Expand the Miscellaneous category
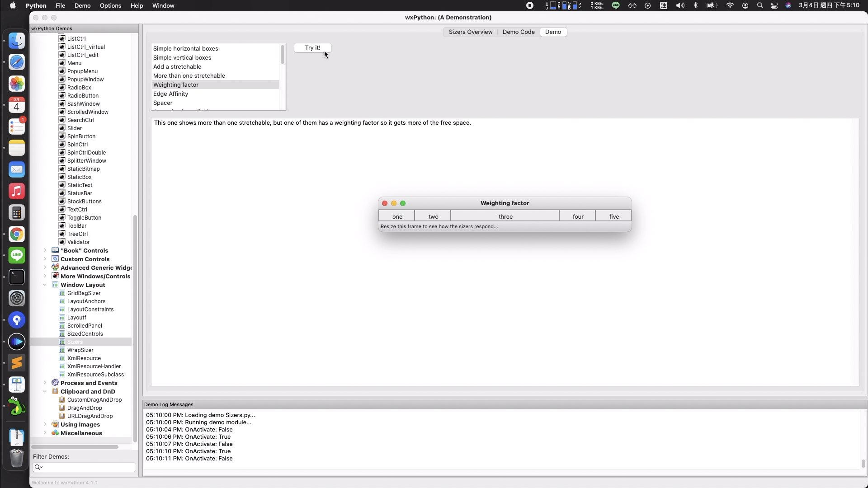This screenshot has width=868, height=488. click(x=45, y=433)
